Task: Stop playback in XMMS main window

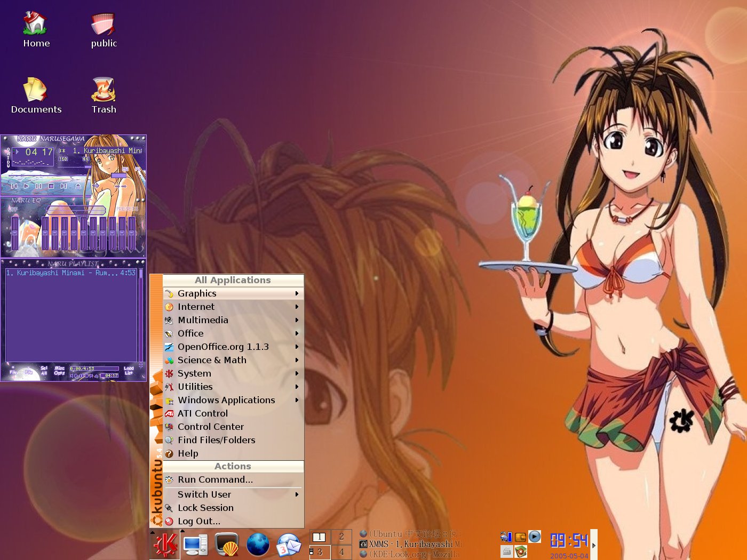Action: point(51,186)
